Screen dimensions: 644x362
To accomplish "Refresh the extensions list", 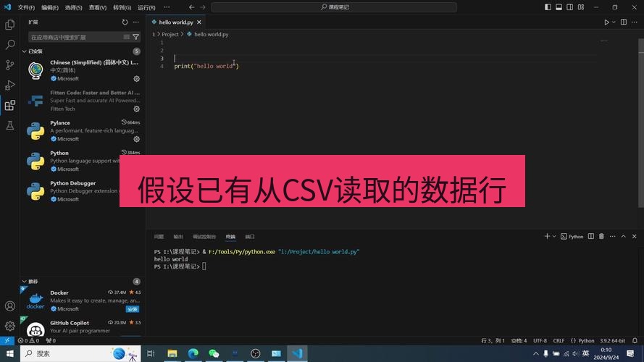I will click(125, 22).
